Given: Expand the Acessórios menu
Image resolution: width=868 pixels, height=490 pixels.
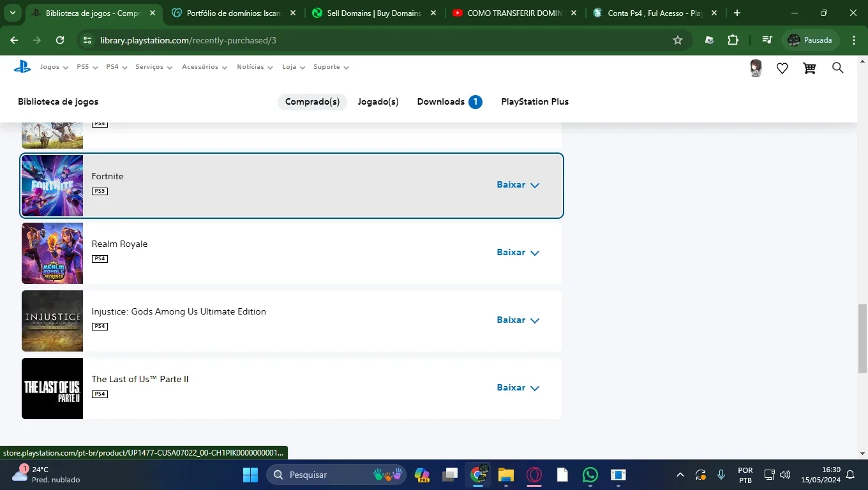Looking at the screenshot, I should (x=205, y=67).
